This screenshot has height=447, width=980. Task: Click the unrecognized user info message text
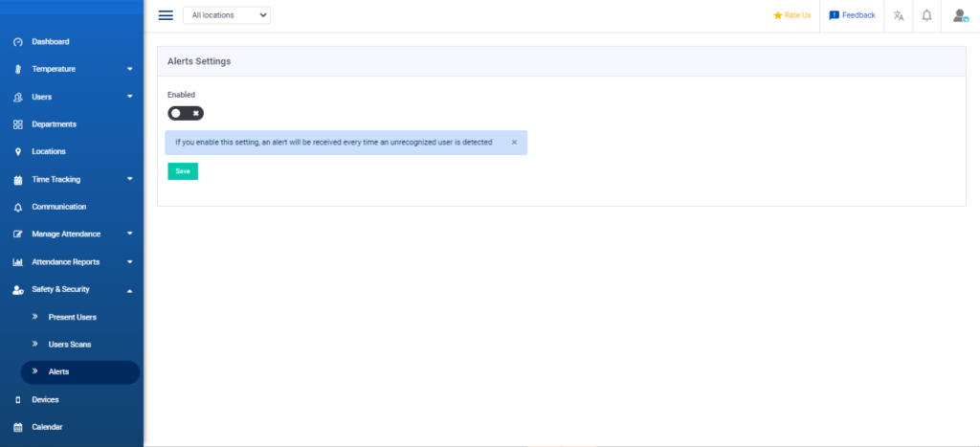(334, 143)
